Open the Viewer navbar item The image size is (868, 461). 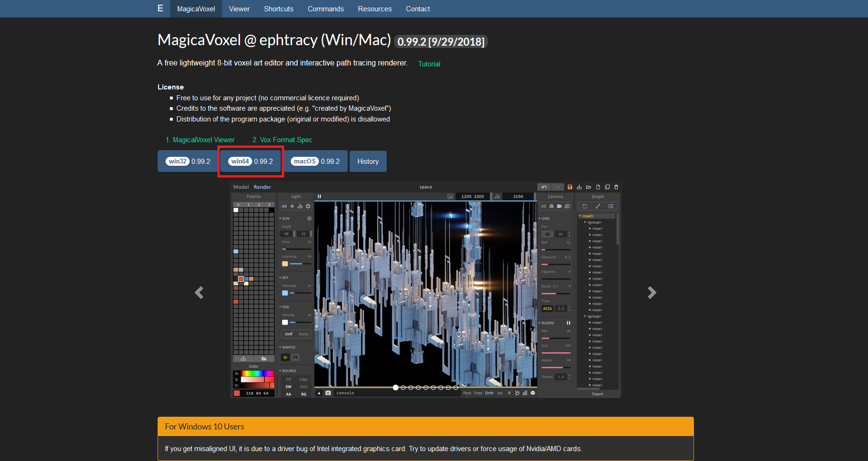pyautogui.click(x=239, y=8)
